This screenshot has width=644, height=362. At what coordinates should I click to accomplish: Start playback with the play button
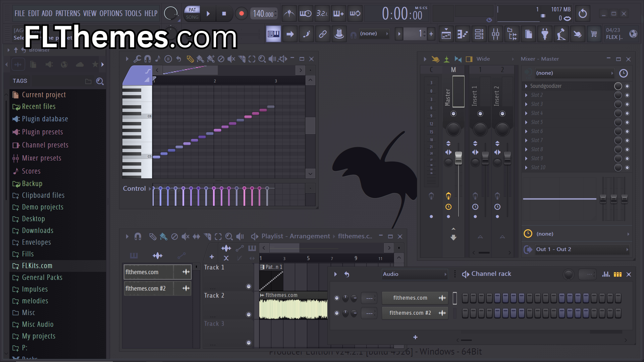(208, 14)
